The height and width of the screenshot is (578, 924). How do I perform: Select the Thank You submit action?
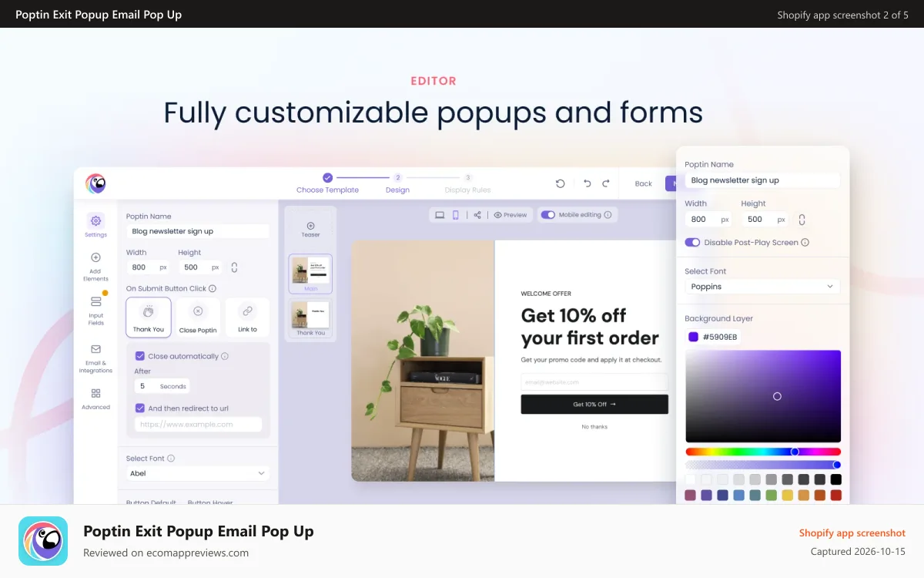tap(149, 318)
